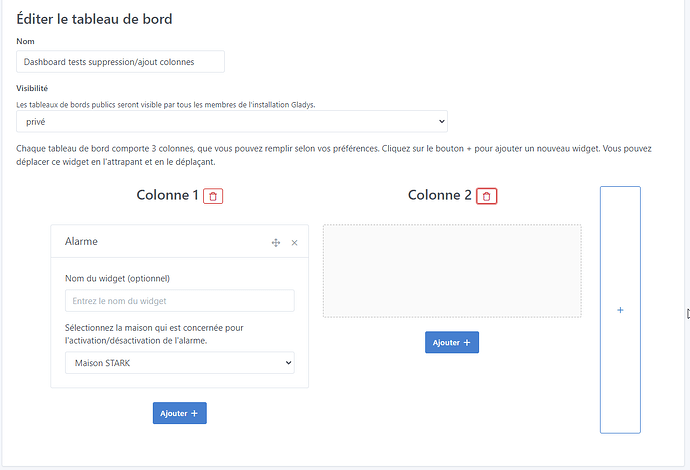This screenshot has width=690, height=470.
Task: Add a new column with tall plus box
Action: point(620,310)
